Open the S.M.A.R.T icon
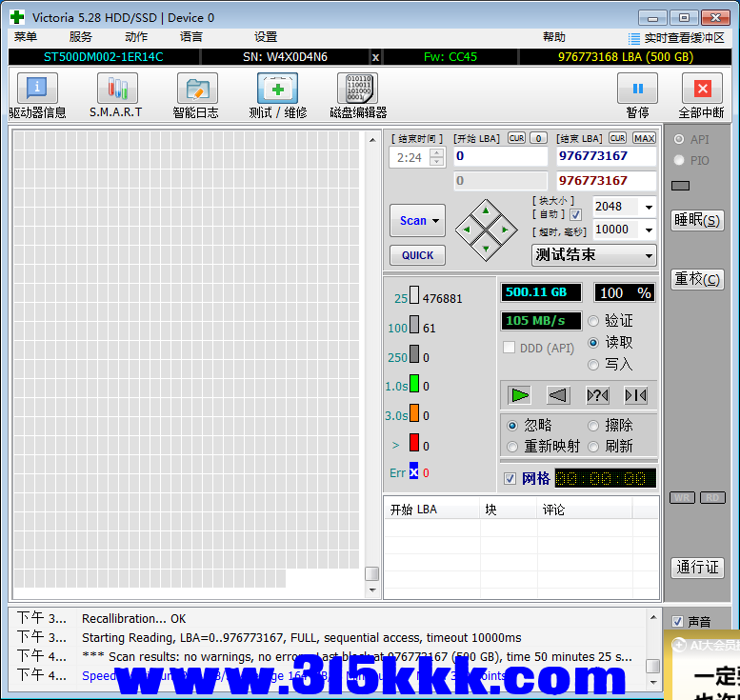This screenshot has height=700, width=740. click(x=117, y=89)
